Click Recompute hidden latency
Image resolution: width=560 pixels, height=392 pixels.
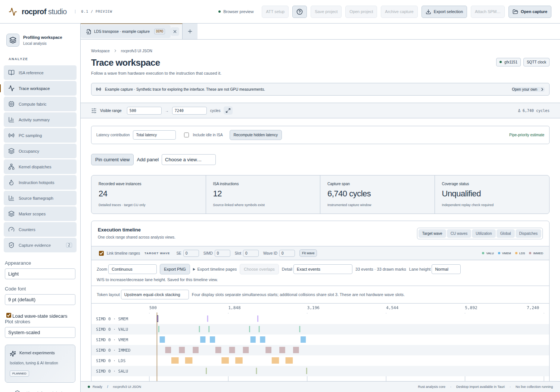coord(256,135)
